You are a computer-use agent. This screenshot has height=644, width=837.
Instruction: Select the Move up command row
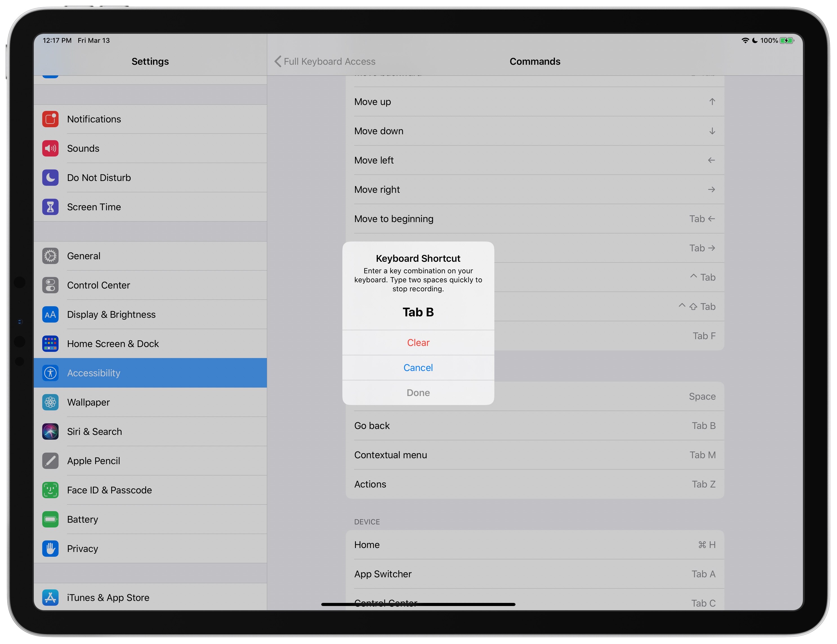click(x=535, y=102)
